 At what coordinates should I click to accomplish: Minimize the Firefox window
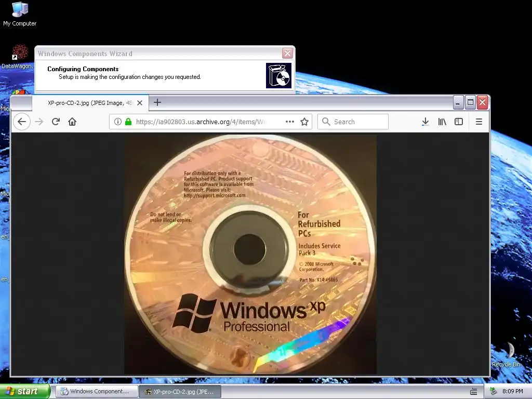pos(458,102)
